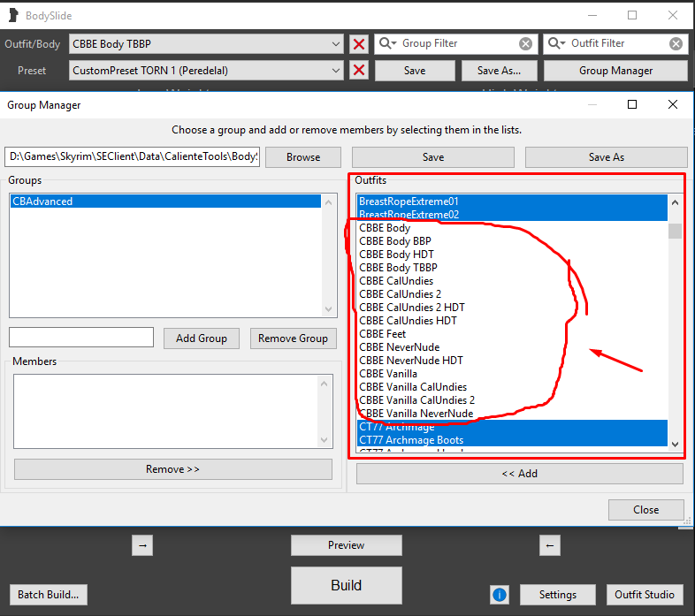Select CBBE Body HDT in Outfits list

click(x=396, y=255)
